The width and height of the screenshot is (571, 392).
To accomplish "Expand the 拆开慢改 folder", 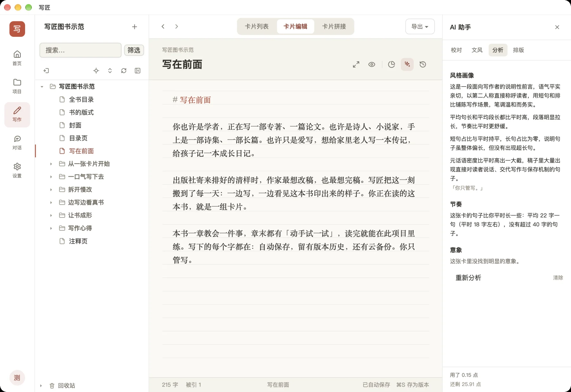I will (51, 190).
